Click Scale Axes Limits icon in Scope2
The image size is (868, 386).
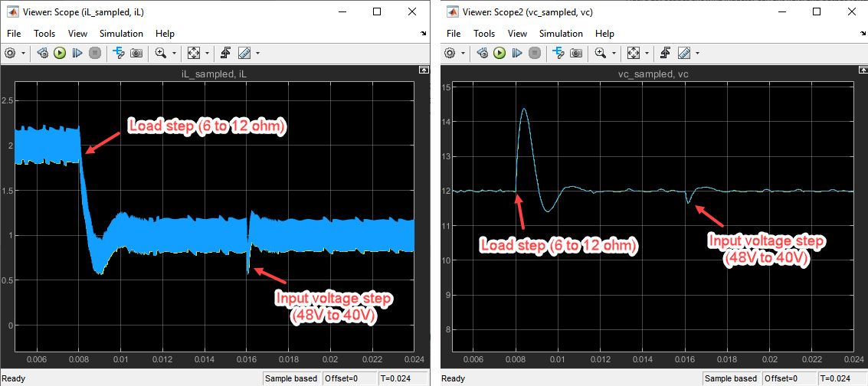633,53
